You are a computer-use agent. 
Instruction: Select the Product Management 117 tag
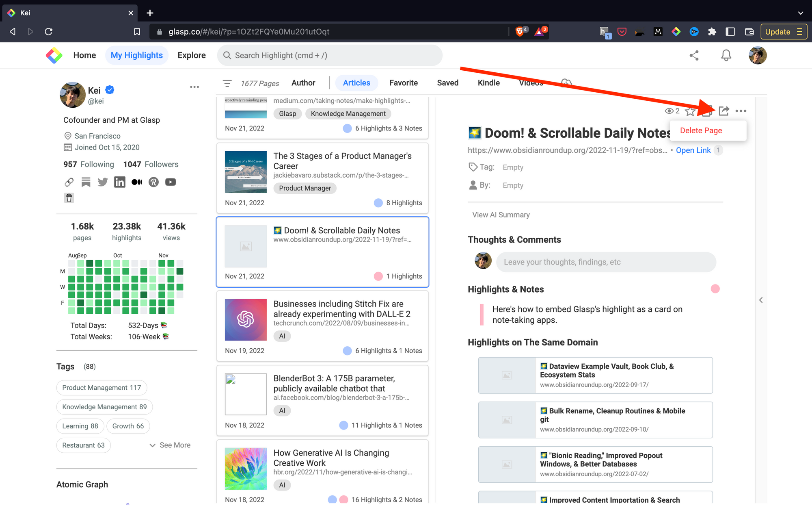(x=101, y=388)
